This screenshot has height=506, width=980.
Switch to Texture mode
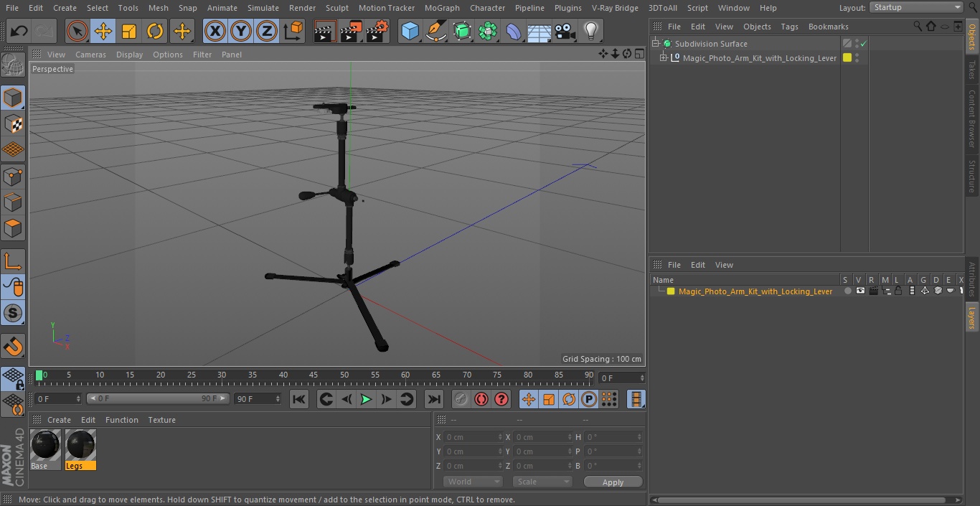point(13,124)
